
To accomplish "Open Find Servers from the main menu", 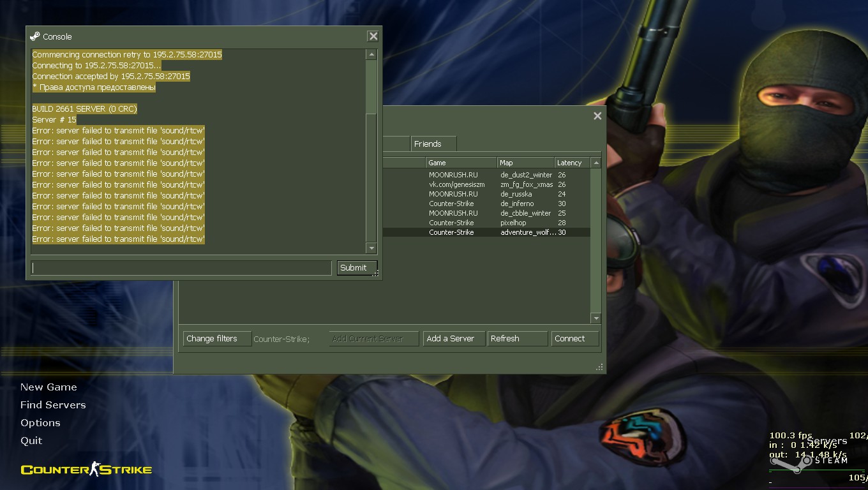I will tap(53, 405).
